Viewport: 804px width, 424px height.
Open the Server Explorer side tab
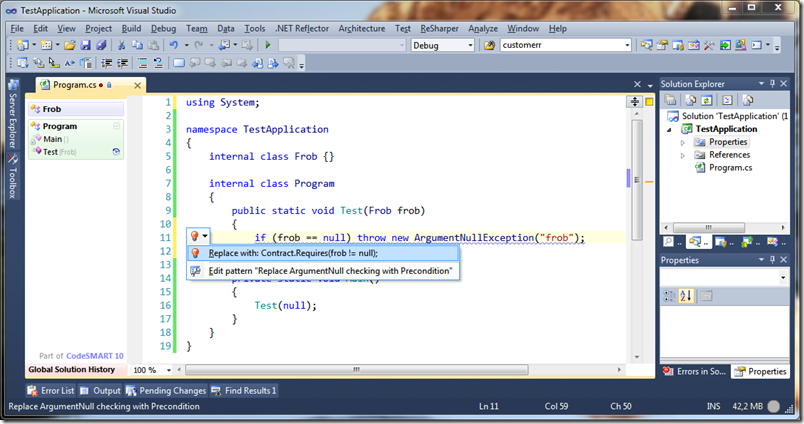pos(13,115)
